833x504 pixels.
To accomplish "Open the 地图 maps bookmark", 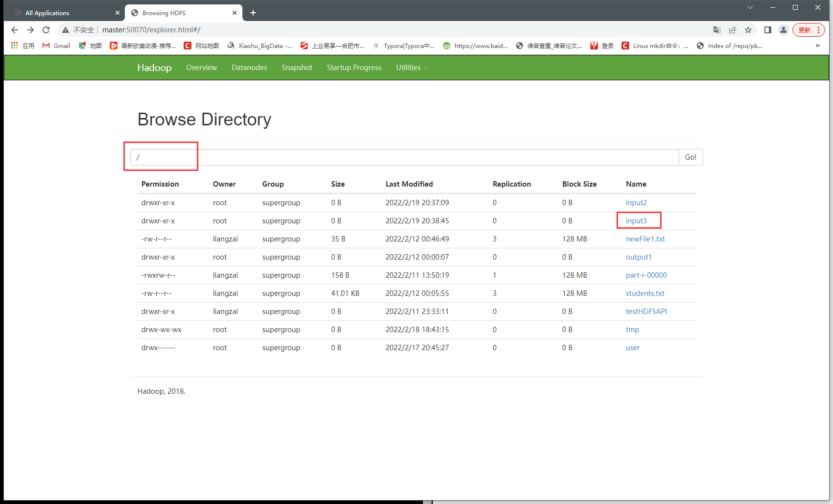I will (90, 46).
